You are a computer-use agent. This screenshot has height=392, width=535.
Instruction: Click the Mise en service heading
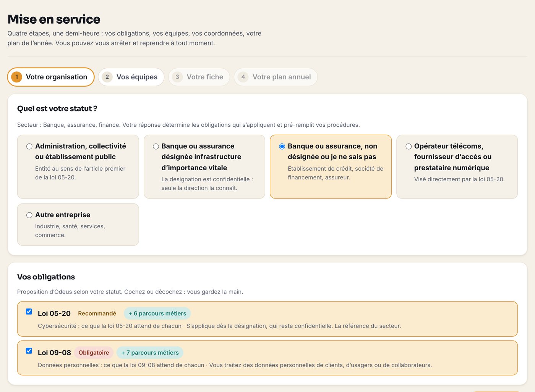click(x=54, y=19)
